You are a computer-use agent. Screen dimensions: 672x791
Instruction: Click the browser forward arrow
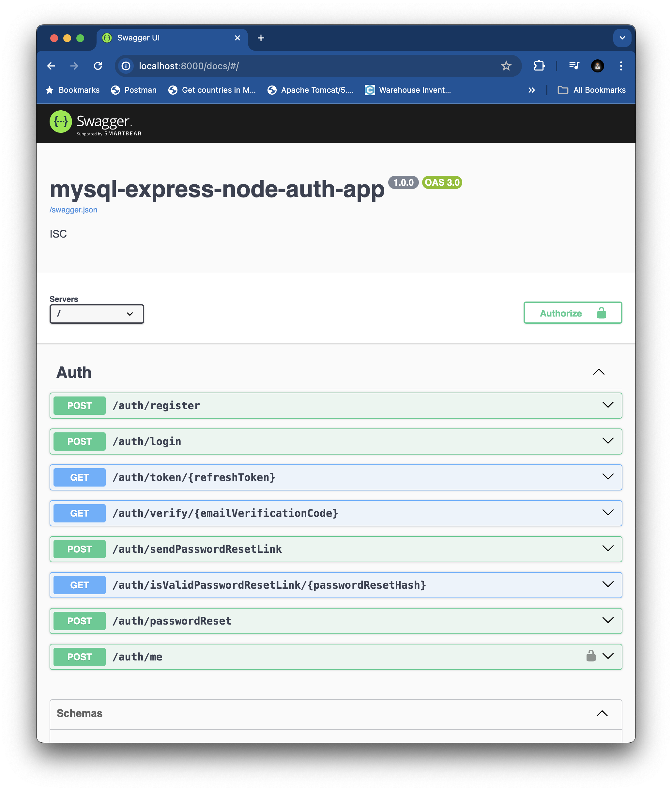coord(74,66)
